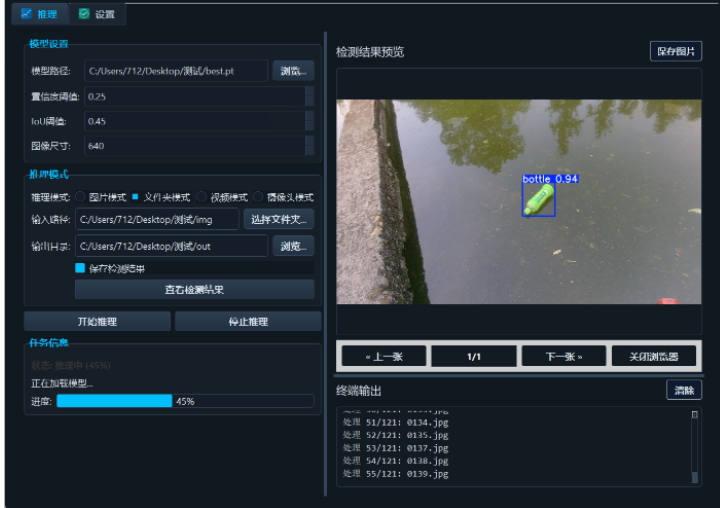
Task: Click the 1/1 page indicator
Action: [x=474, y=356]
